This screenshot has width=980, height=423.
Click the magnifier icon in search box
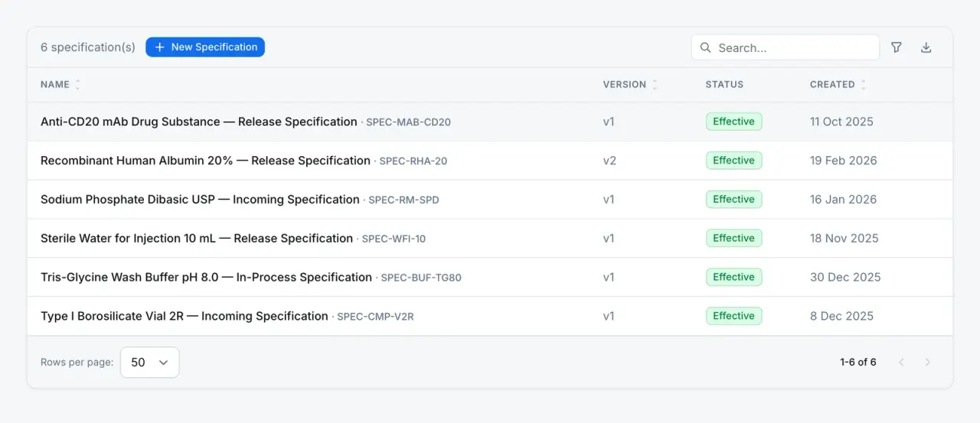coord(706,47)
